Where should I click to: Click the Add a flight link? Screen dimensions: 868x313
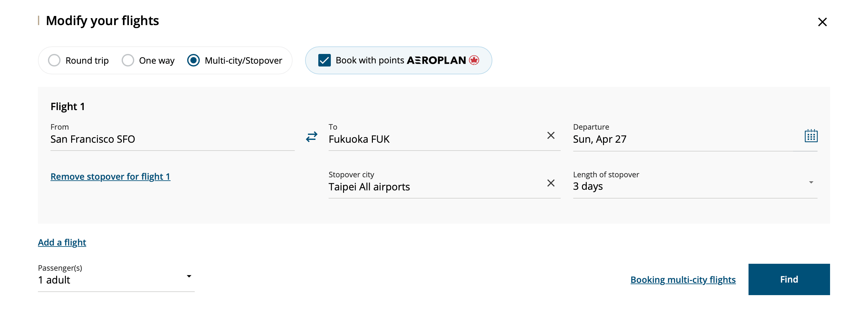coord(62,242)
